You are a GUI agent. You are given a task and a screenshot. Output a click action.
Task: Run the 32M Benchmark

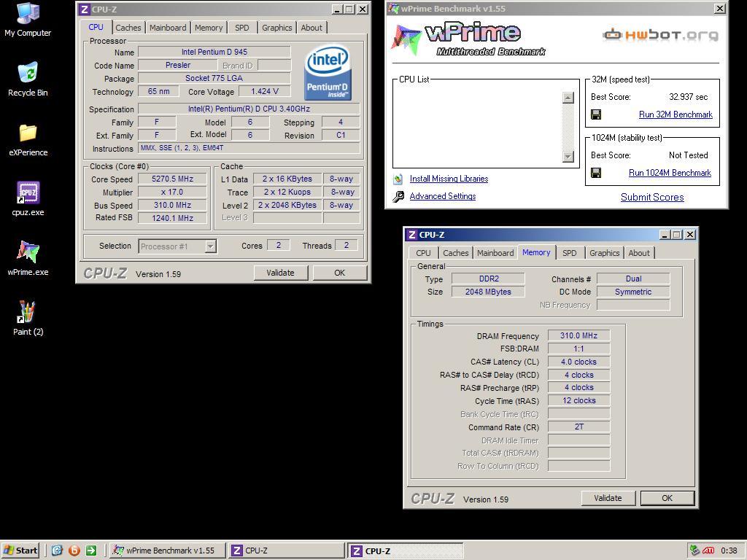676,114
